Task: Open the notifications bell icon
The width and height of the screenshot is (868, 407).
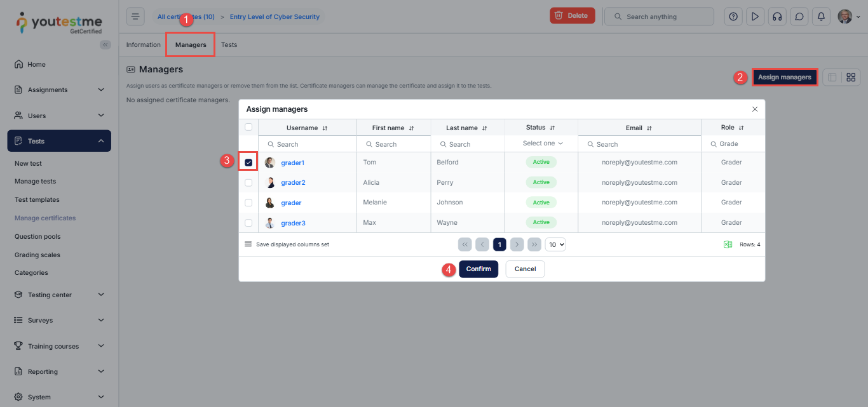Action: (x=822, y=17)
